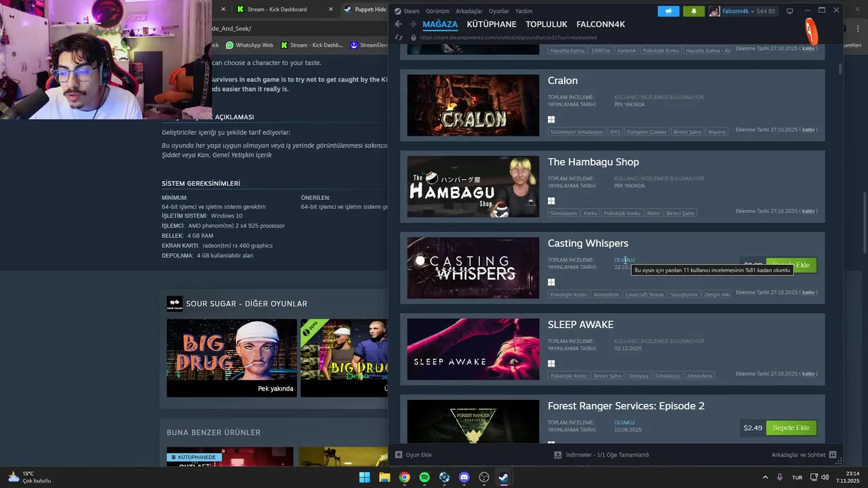
Task: Open Discord from the taskbar
Action: click(x=464, y=477)
